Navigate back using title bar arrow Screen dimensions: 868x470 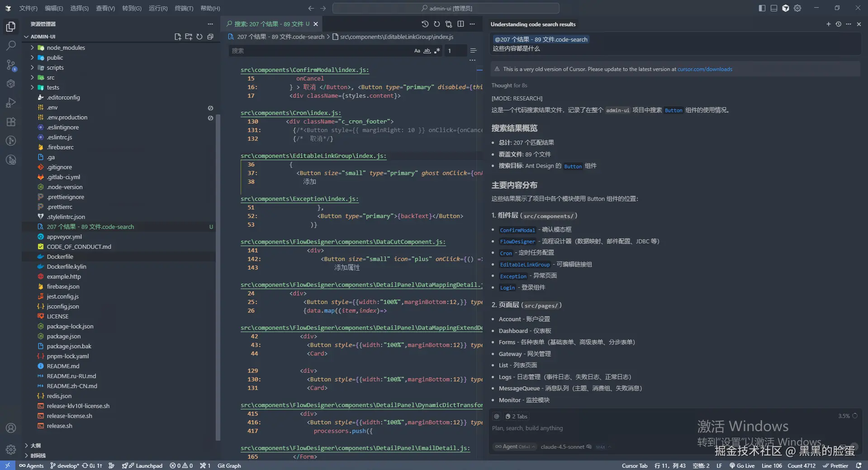(x=311, y=8)
